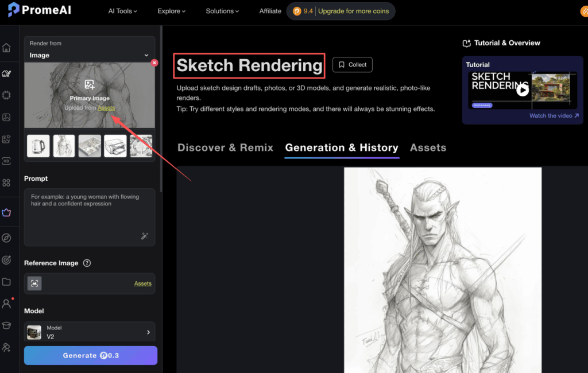
Task: Go to the Affiliate page
Action: tap(270, 11)
